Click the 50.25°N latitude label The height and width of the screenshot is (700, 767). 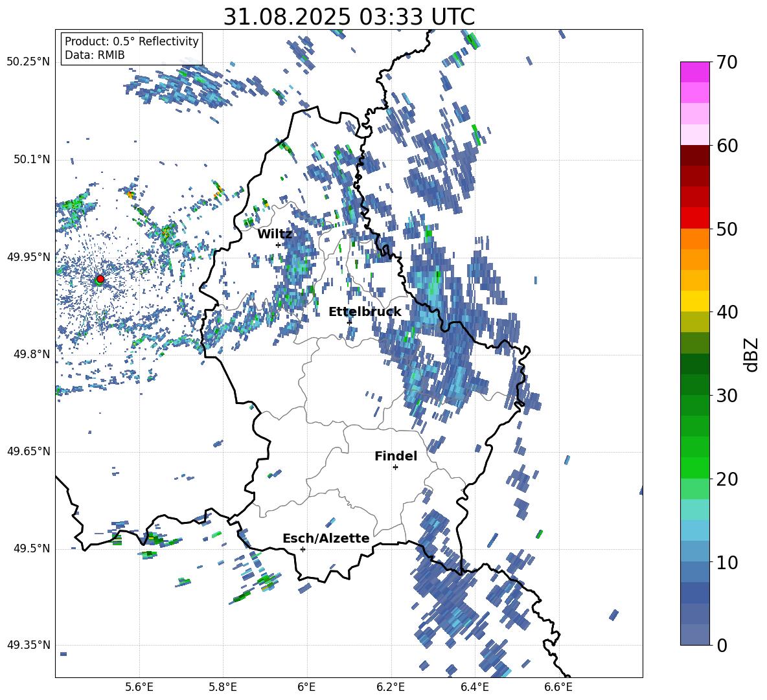pos(29,62)
